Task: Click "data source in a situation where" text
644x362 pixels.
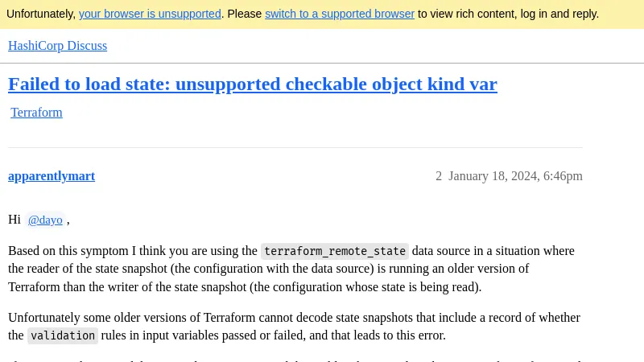Action: [x=493, y=251]
